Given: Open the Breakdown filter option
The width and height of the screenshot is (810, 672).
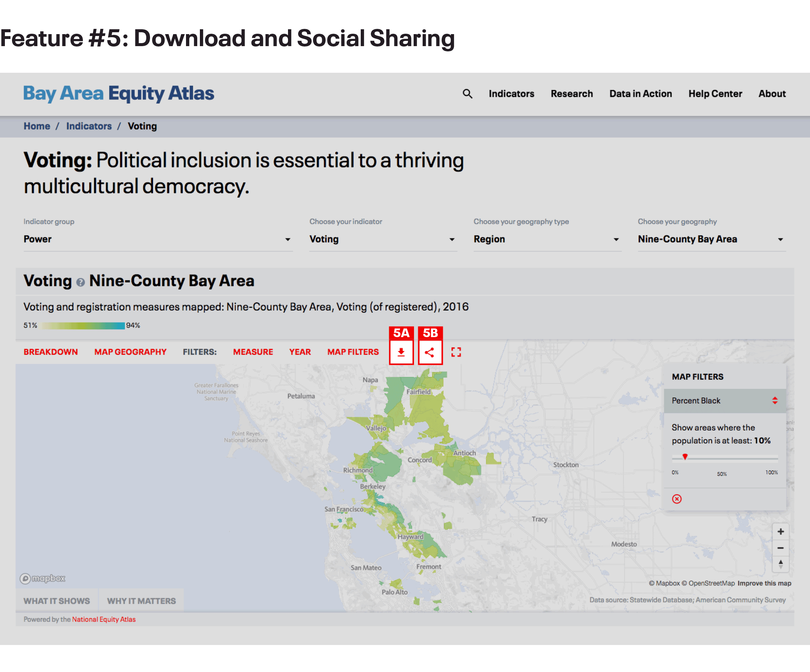Looking at the screenshot, I should coord(51,352).
